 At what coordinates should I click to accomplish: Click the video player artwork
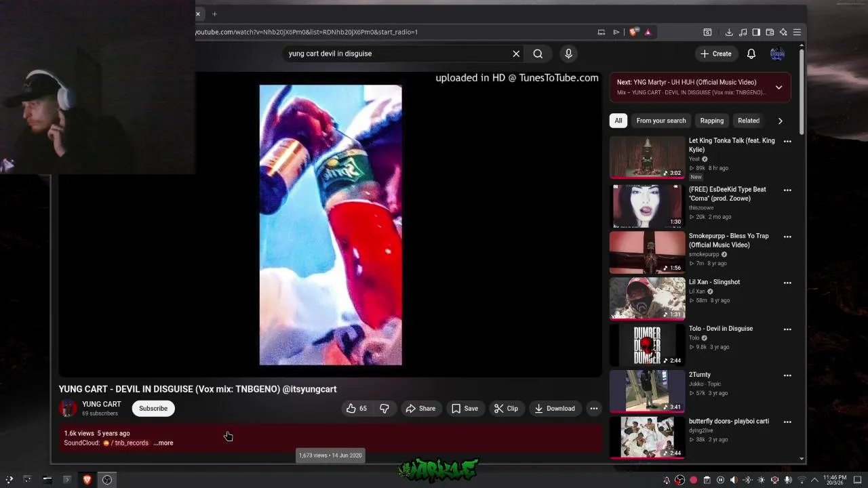click(x=330, y=224)
